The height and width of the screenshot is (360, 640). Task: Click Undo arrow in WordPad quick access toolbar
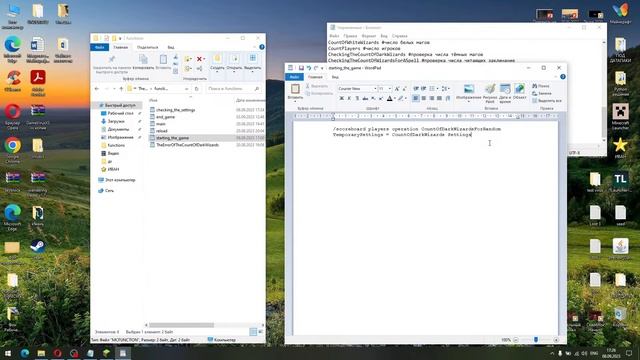click(x=309, y=68)
